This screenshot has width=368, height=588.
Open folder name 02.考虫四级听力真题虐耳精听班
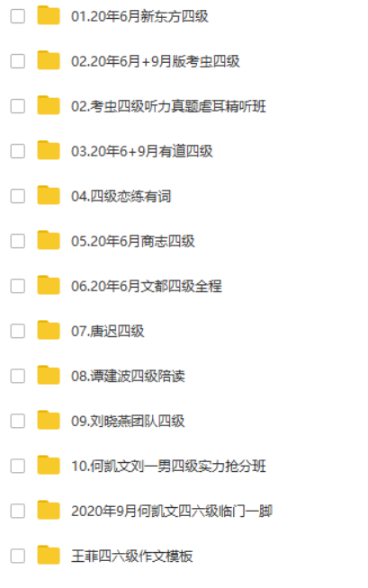[168, 106]
